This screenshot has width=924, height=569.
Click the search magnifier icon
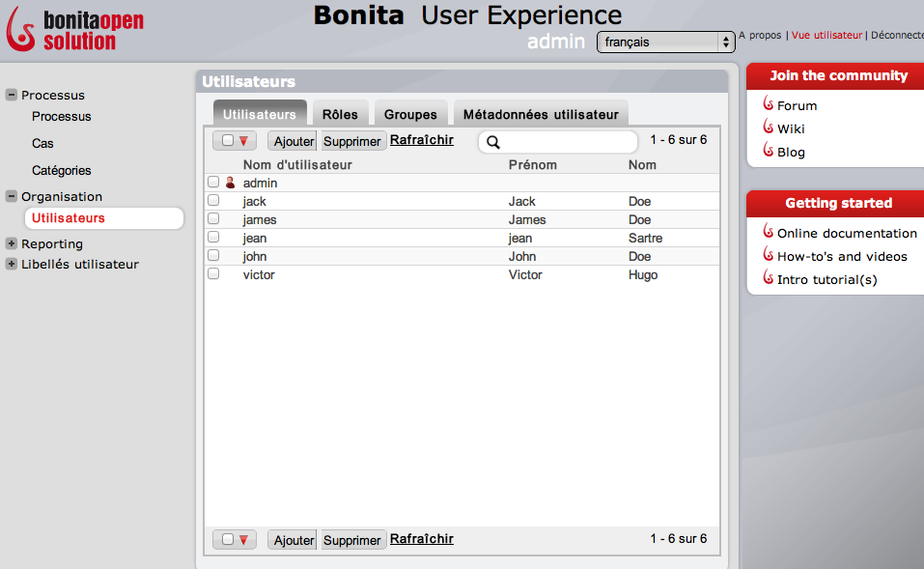click(492, 142)
